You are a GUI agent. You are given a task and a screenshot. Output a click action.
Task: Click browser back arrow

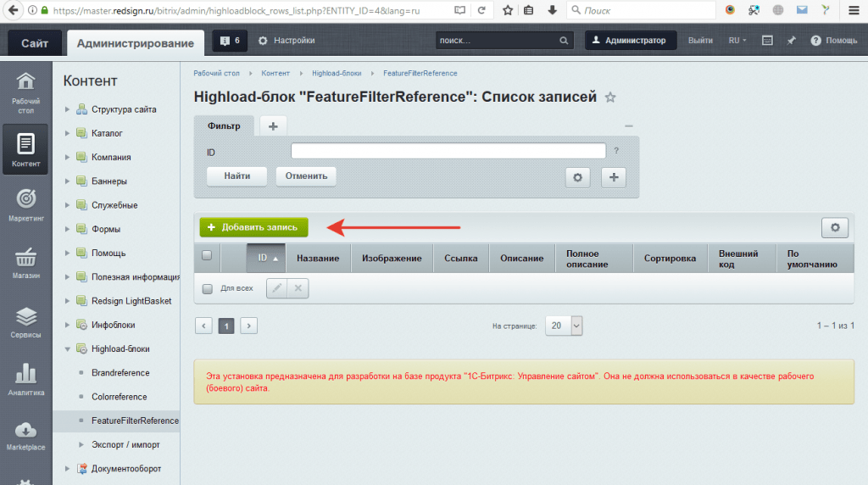pyautogui.click(x=13, y=10)
